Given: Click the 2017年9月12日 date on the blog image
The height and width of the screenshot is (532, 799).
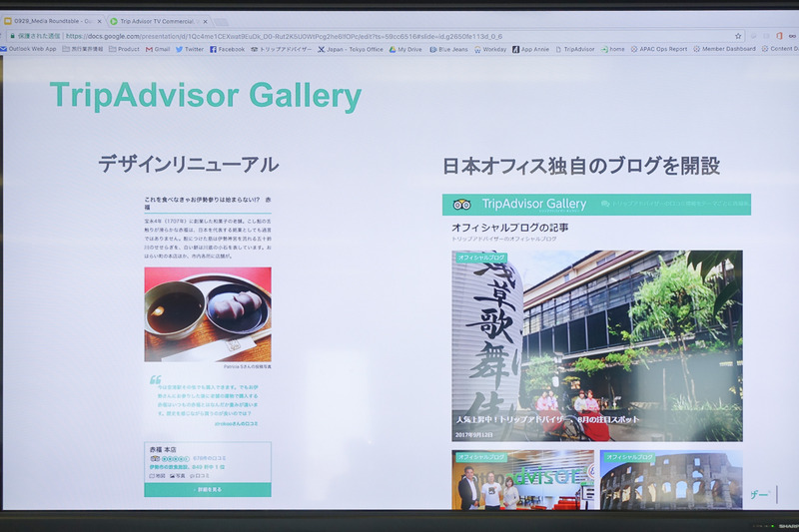Looking at the screenshot, I should (x=473, y=435).
